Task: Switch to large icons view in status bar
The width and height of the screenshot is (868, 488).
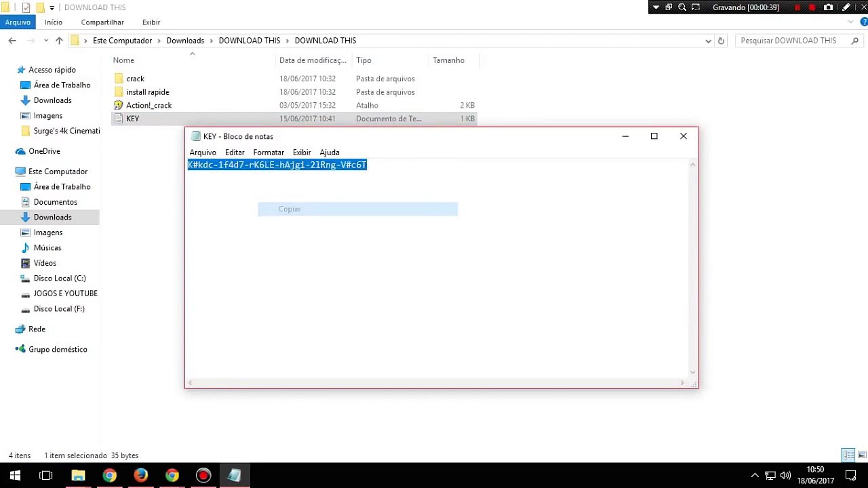Action: pos(862,455)
